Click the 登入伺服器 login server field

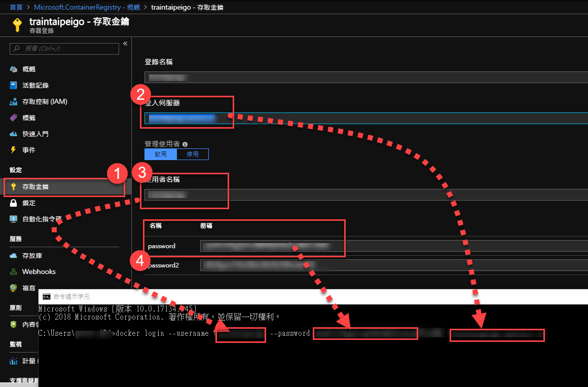click(x=366, y=118)
